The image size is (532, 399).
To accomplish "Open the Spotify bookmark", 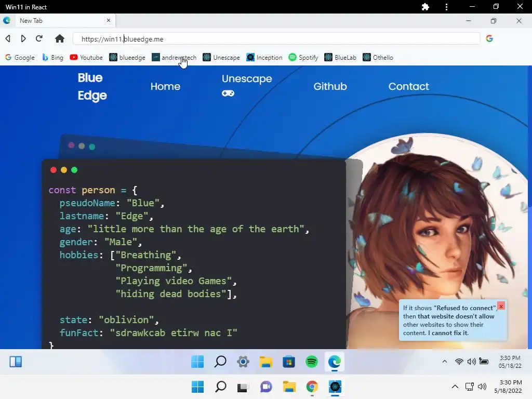I will (303, 58).
